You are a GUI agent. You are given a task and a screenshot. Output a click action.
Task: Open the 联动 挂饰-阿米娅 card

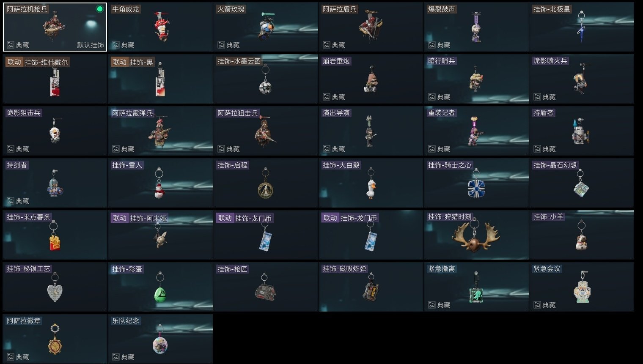[160, 235]
